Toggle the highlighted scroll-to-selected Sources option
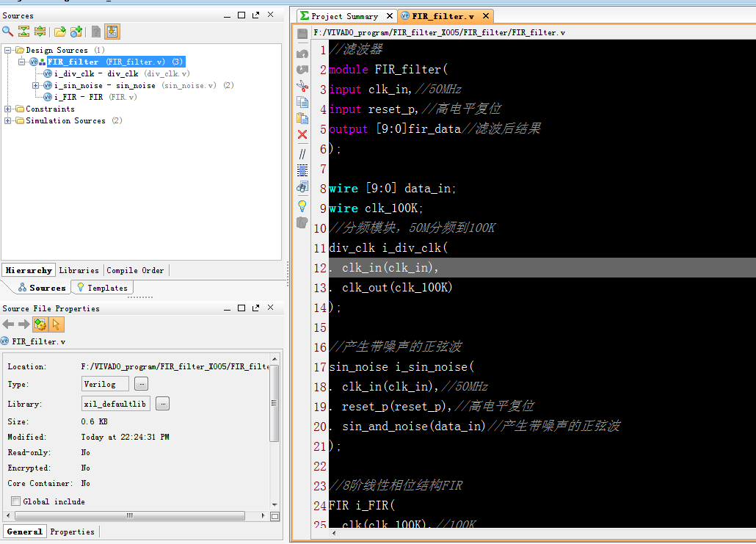This screenshot has height=544, width=756. [x=112, y=32]
